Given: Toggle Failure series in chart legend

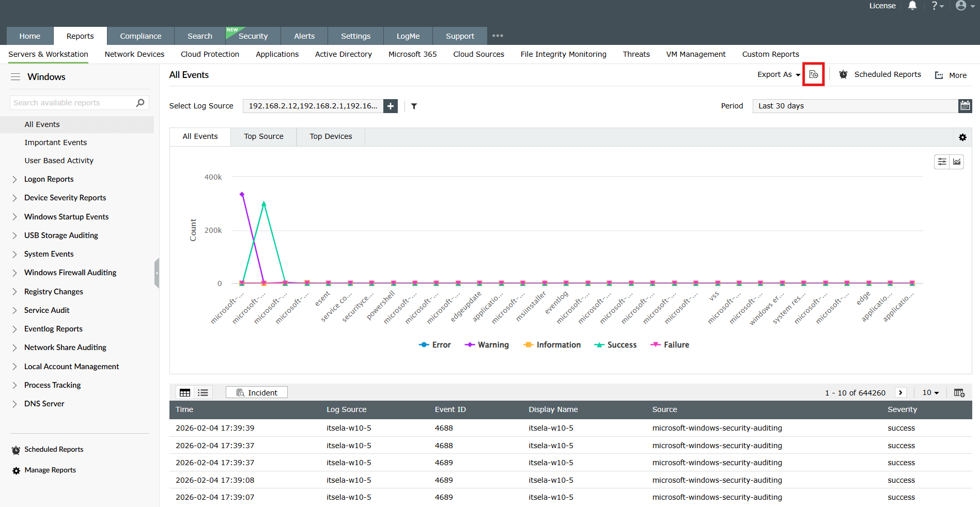Looking at the screenshot, I should pos(670,345).
